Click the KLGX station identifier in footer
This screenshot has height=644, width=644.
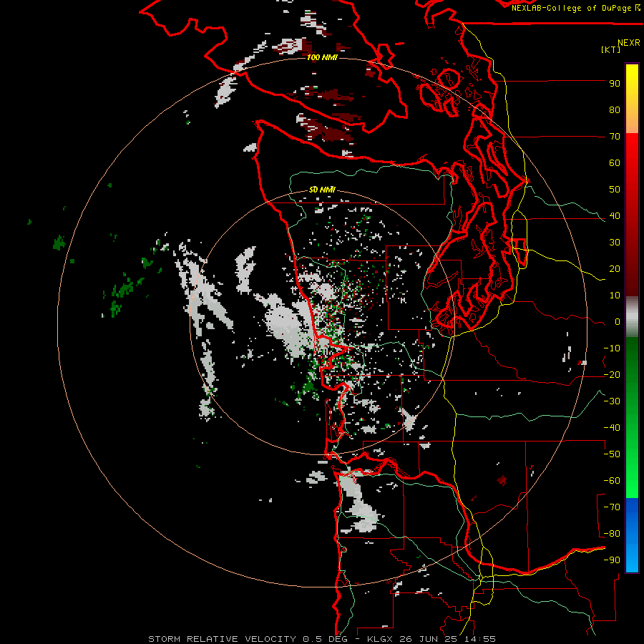click(x=382, y=639)
